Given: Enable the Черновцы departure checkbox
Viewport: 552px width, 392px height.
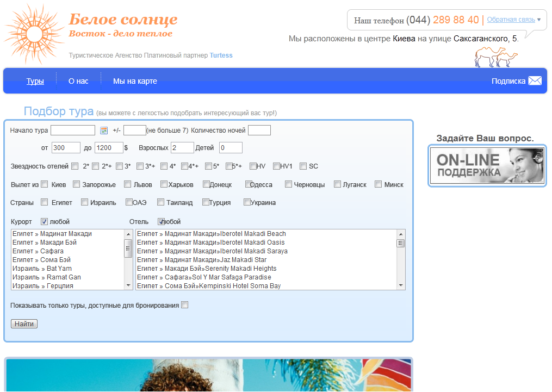Looking at the screenshot, I should point(288,184).
